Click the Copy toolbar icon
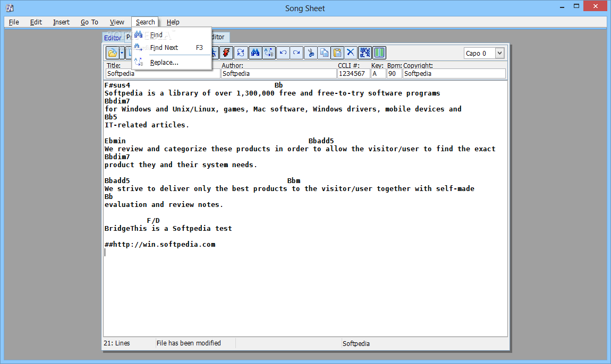The width and height of the screenshot is (611, 364). coord(324,53)
